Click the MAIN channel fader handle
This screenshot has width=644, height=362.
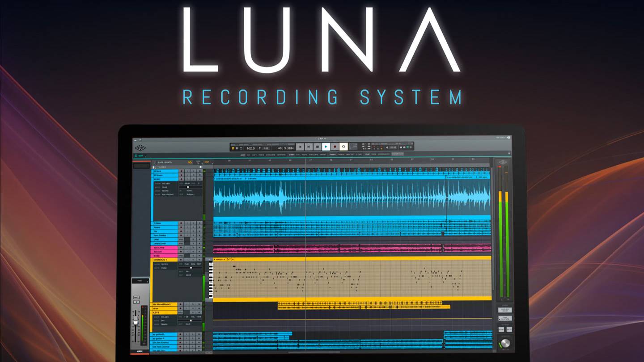[136, 320]
